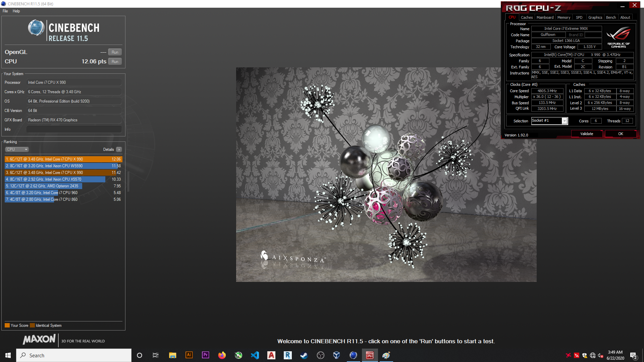Open the Help menu in Cinebench

coord(16,11)
